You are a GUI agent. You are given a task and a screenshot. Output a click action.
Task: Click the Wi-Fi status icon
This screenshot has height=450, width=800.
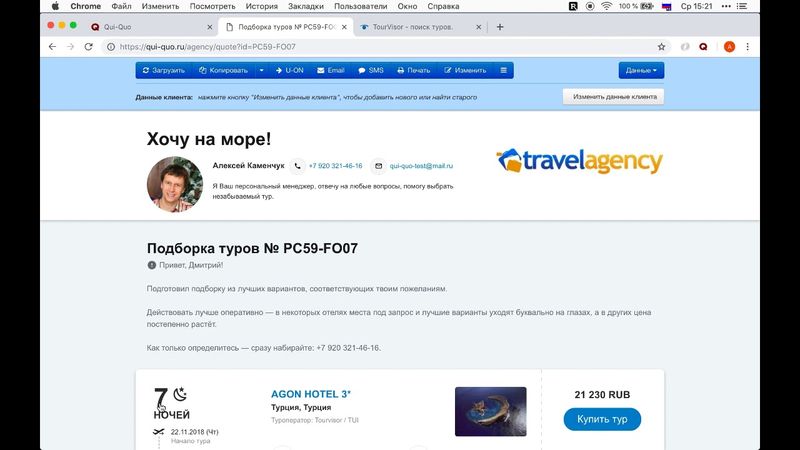(606, 6)
